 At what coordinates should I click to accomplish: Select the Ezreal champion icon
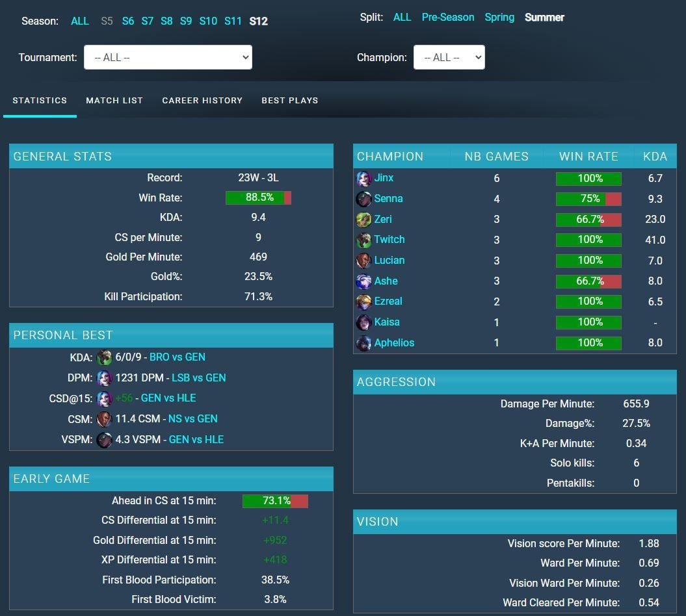[363, 302]
